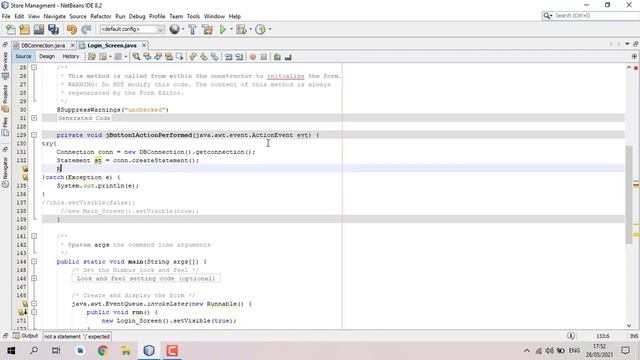
Task: Run the project with green play icon
Action: (x=223, y=29)
